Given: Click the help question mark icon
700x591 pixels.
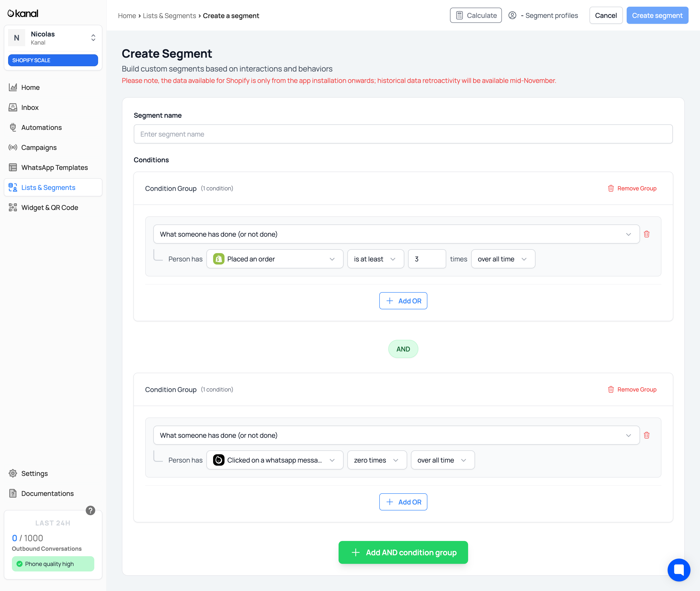Looking at the screenshot, I should tap(90, 510).
